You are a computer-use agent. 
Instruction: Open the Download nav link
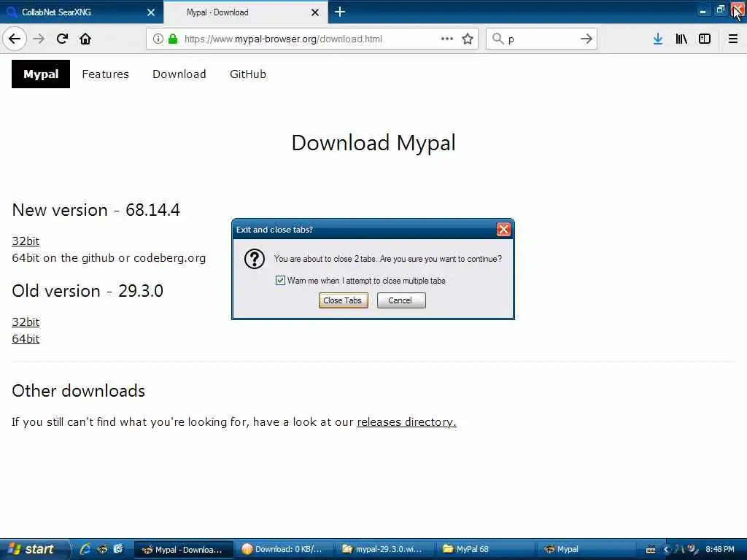point(179,74)
